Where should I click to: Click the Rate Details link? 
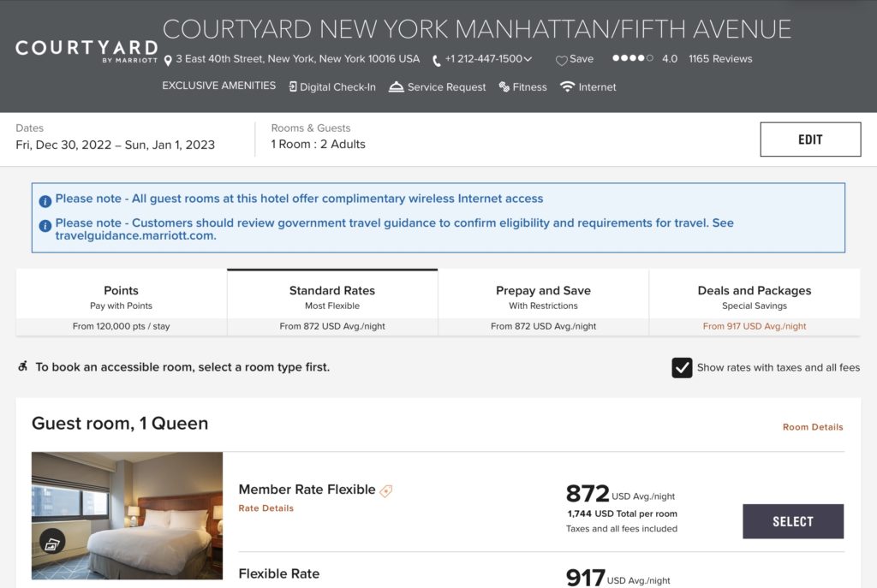(x=265, y=508)
